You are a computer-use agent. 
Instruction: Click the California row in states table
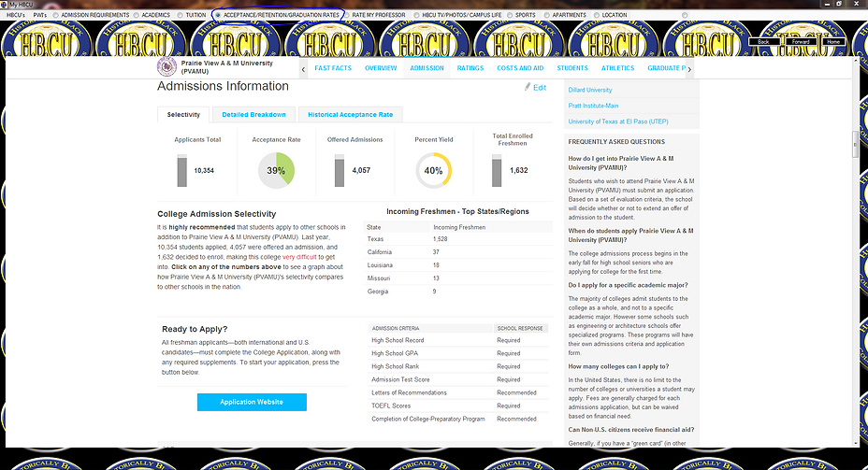pyautogui.click(x=458, y=252)
